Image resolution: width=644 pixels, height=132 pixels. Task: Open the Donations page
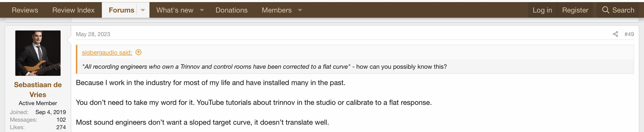point(231,10)
